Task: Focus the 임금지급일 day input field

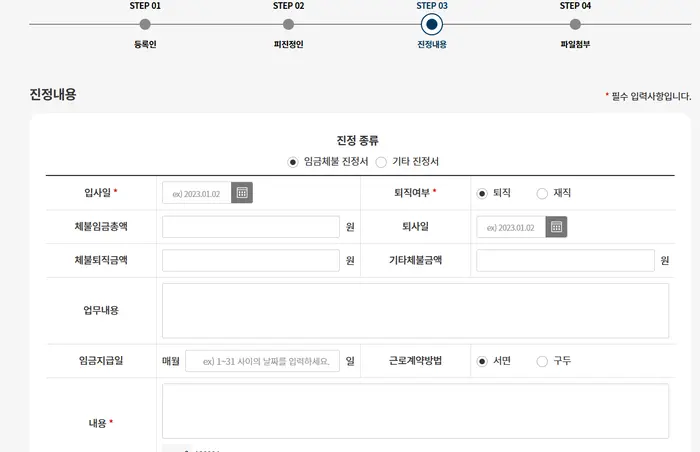Action: pos(262,361)
